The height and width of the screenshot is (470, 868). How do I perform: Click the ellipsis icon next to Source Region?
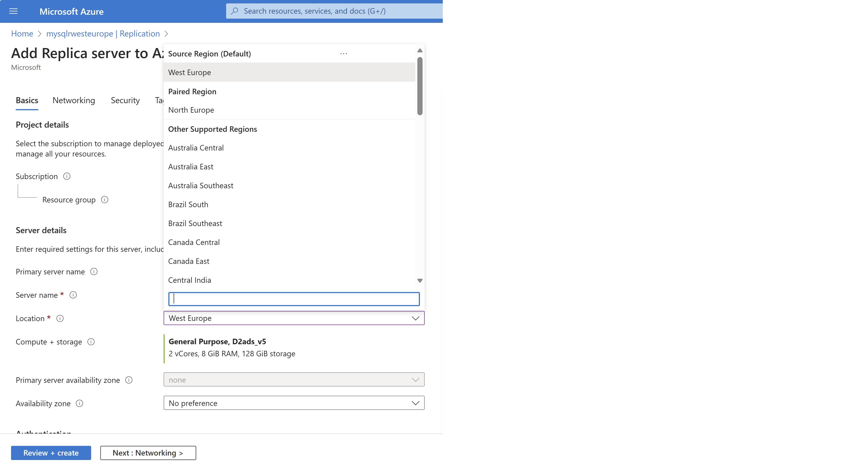click(x=344, y=53)
